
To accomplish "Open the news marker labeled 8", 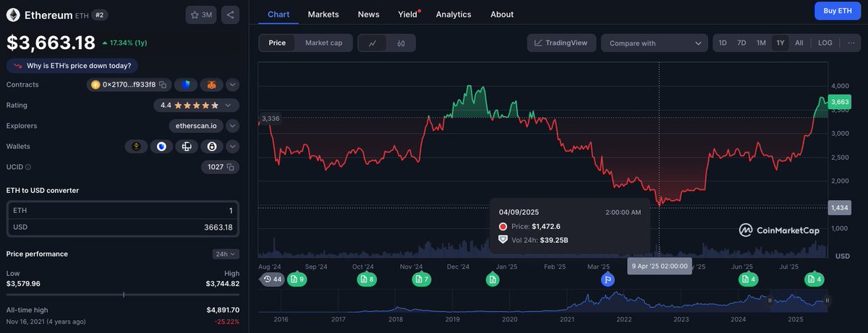I will (x=367, y=279).
